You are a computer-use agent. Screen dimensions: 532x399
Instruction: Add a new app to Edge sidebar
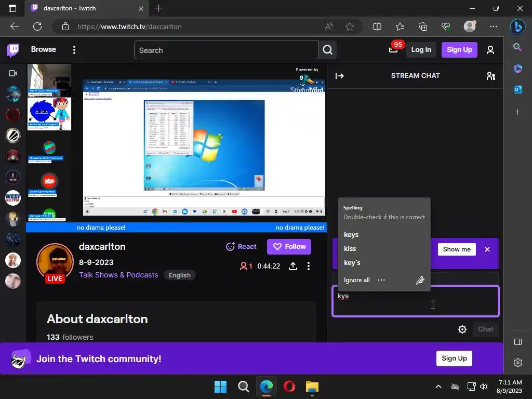[x=518, y=112]
